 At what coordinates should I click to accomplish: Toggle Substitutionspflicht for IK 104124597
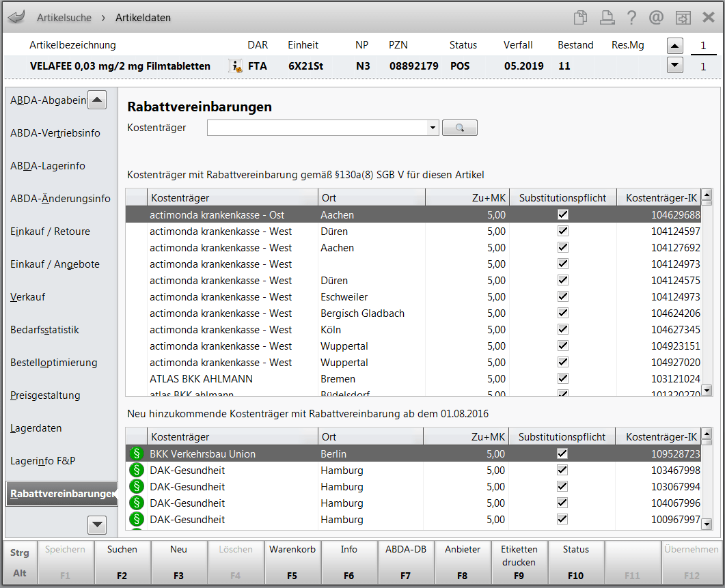pyautogui.click(x=562, y=231)
